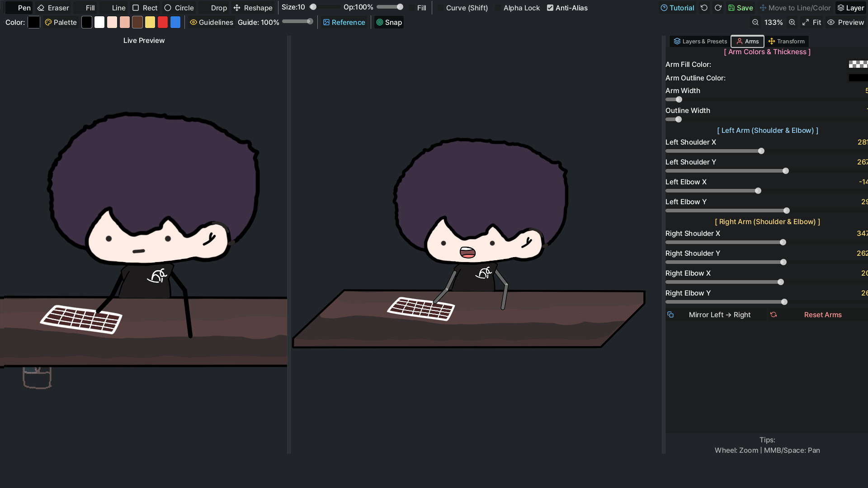Save the drawing
868x488 pixels.
click(741, 8)
